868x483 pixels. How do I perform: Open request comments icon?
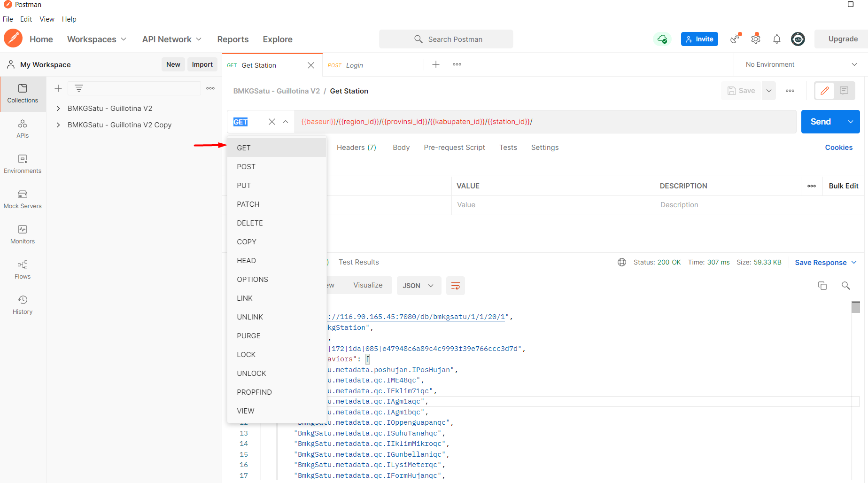[844, 91]
